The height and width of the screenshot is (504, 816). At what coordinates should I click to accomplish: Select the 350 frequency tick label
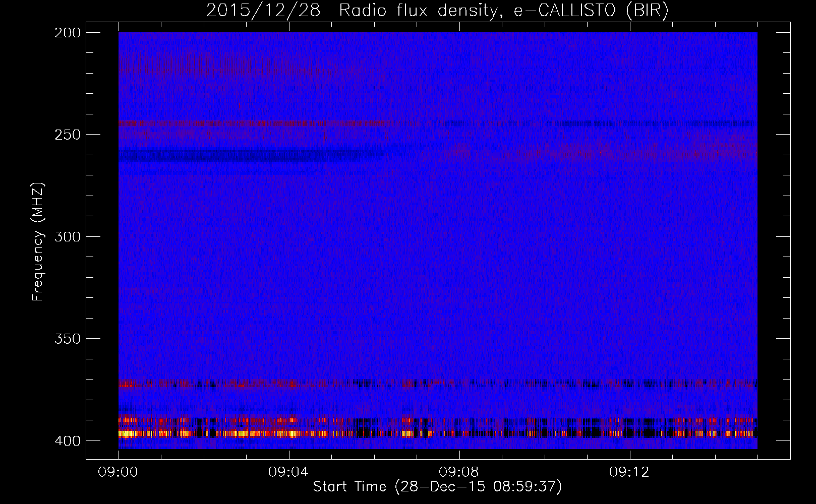tap(67, 338)
